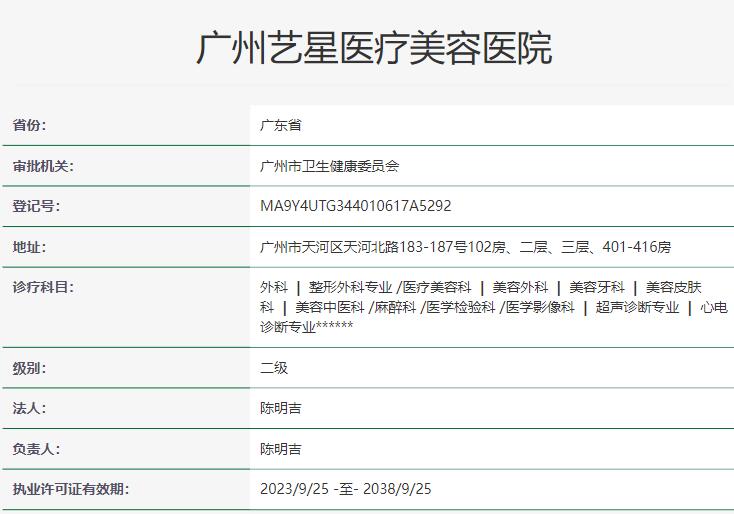Click the 级别 label
734x514 pixels.
click(29, 368)
